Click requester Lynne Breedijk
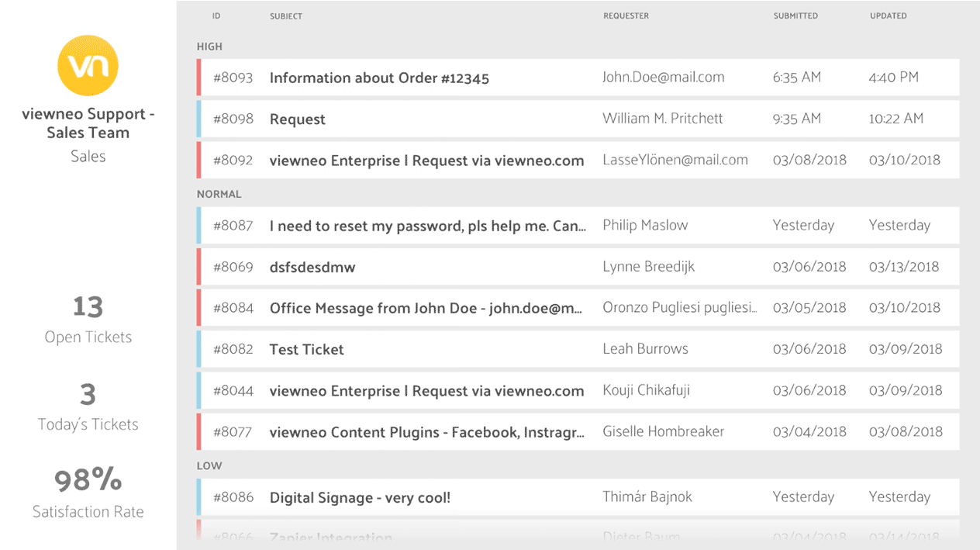The image size is (980, 550). 649,267
